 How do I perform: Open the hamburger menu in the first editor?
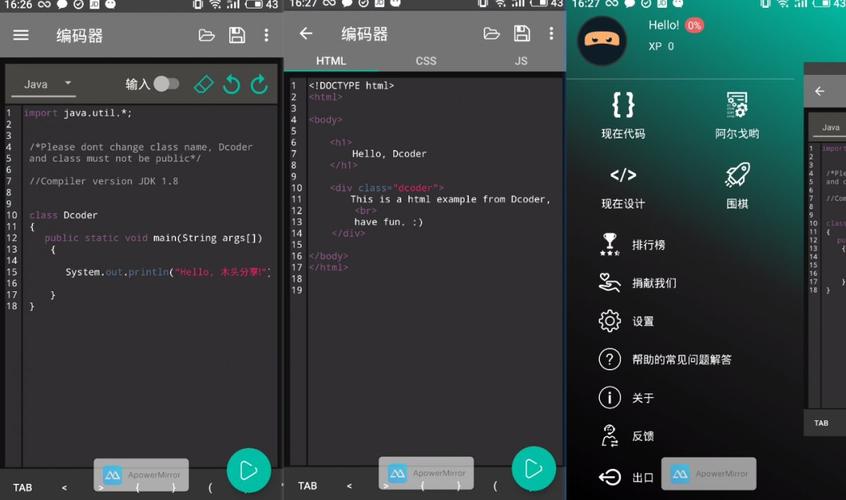pyautogui.click(x=21, y=35)
